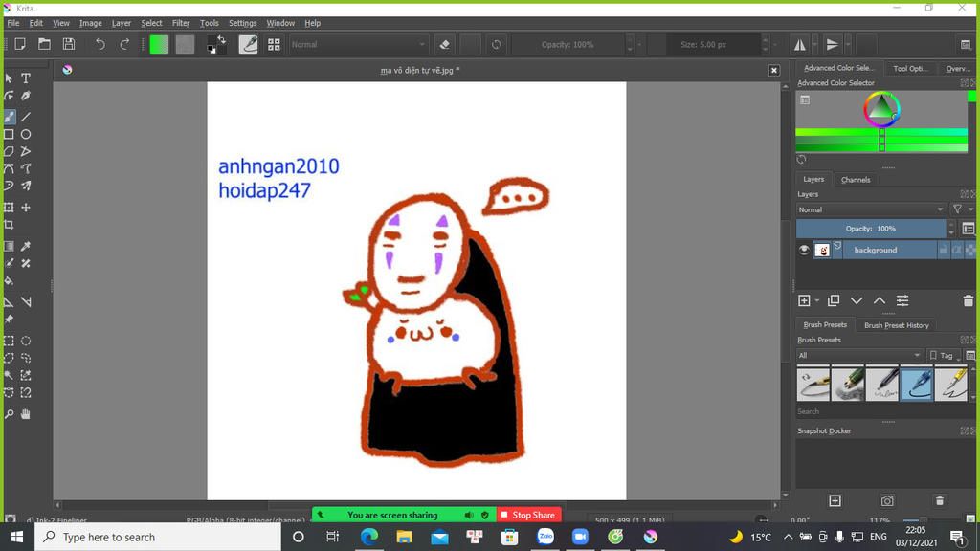Toggle lock on the background layer
Image resolution: width=980 pixels, height=551 pixels.
pos(943,250)
